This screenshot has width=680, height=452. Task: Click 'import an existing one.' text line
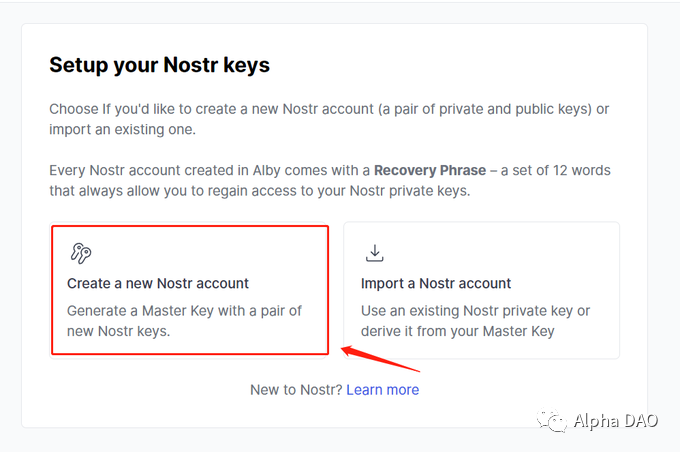point(122,129)
